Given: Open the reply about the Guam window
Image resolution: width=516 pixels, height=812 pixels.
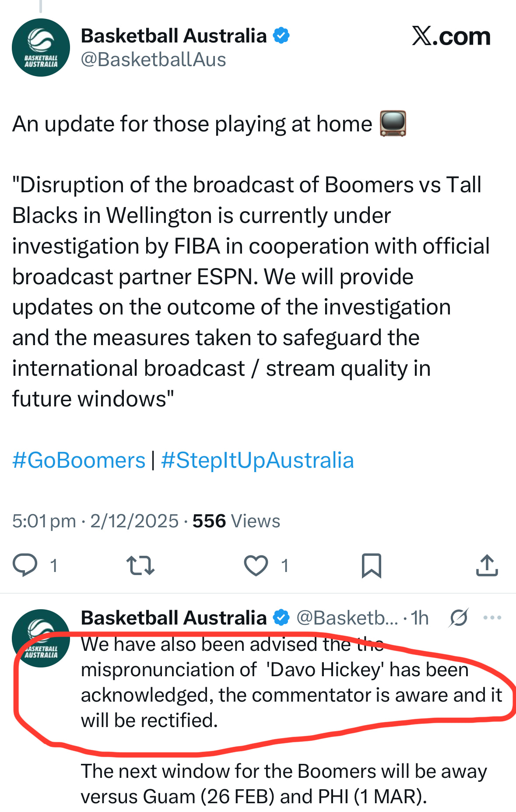Looking at the screenshot, I should pos(284,784).
